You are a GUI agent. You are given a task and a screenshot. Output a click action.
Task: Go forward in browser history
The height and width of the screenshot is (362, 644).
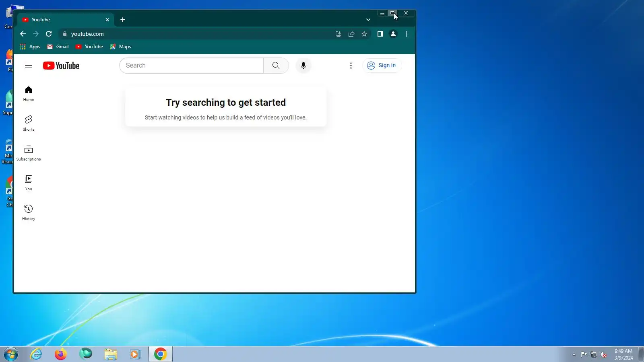[36, 34]
